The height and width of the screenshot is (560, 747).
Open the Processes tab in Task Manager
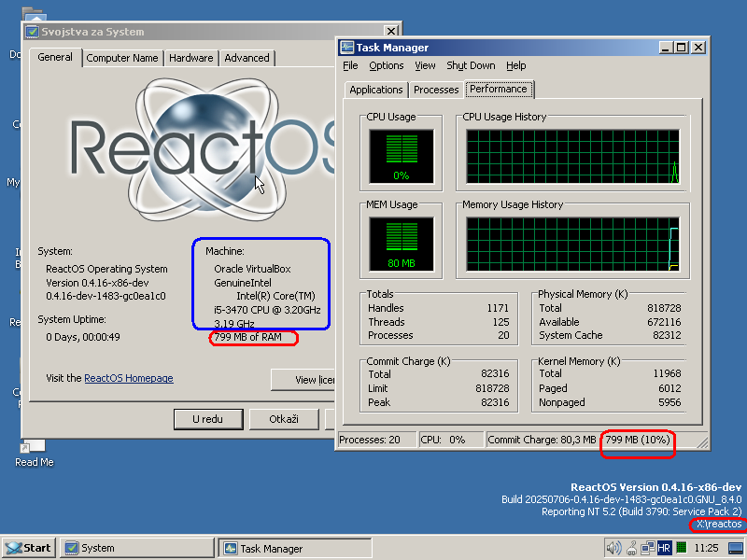436,90
